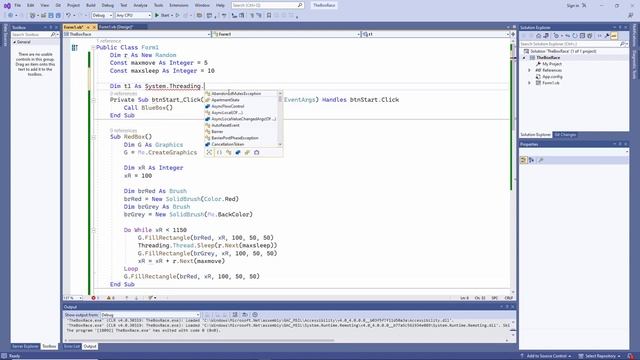
Task: Click Refresh icon in Solution Explorer
Action: coord(575,36)
